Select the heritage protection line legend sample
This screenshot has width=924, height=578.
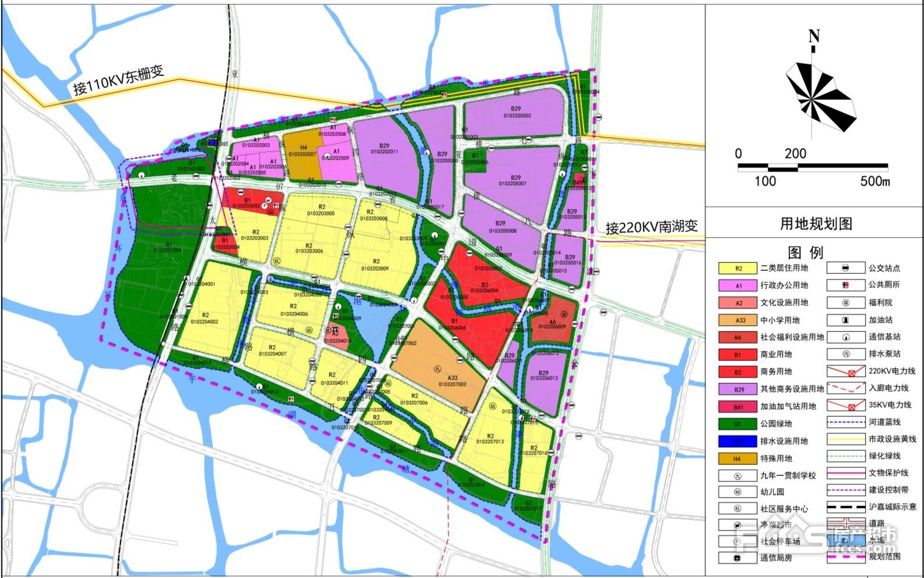tap(846, 472)
